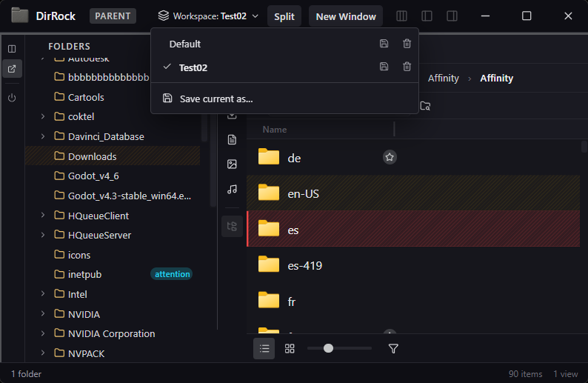The width and height of the screenshot is (588, 383).
Task: Choose the Default workspace entry
Action: click(x=185, y=44)
